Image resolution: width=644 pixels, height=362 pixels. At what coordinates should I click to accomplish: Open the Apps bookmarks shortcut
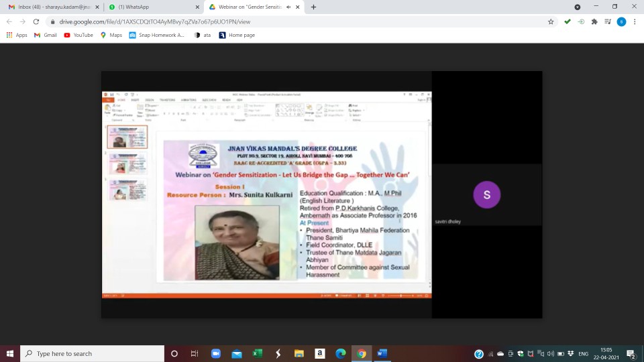pos(17,36)
